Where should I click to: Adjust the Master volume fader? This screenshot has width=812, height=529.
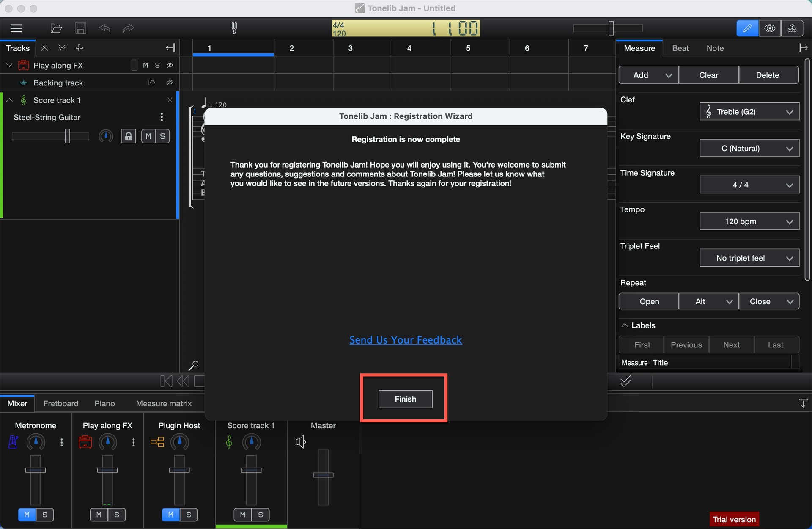(323, 475)
